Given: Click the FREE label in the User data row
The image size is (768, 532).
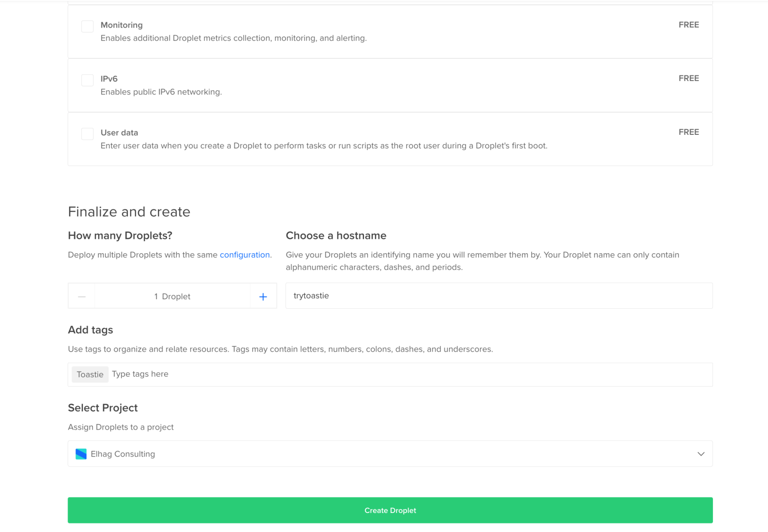Looking at the screenshot, I should [688, 132].
